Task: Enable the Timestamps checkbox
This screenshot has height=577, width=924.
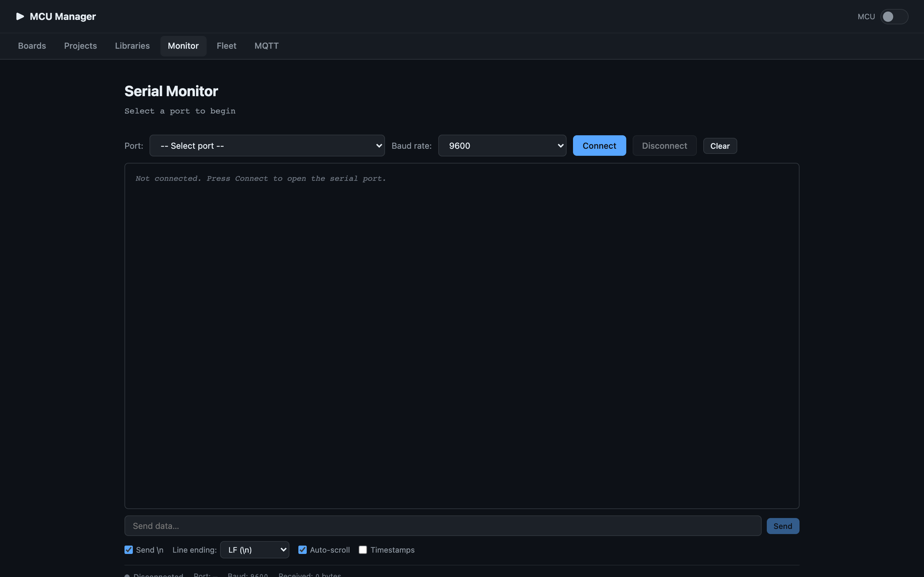Action: click(x=363, y=549)
